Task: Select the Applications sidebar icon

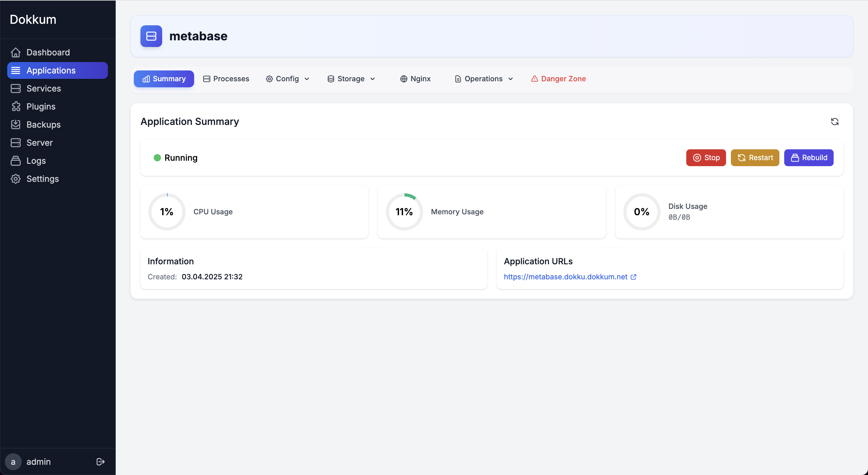Action: (x=16, y=70)
